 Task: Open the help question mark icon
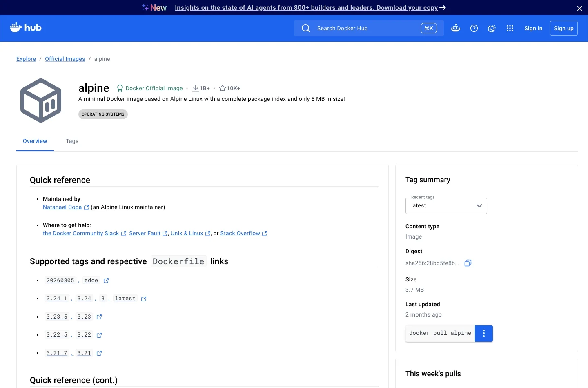coord(474,28)
